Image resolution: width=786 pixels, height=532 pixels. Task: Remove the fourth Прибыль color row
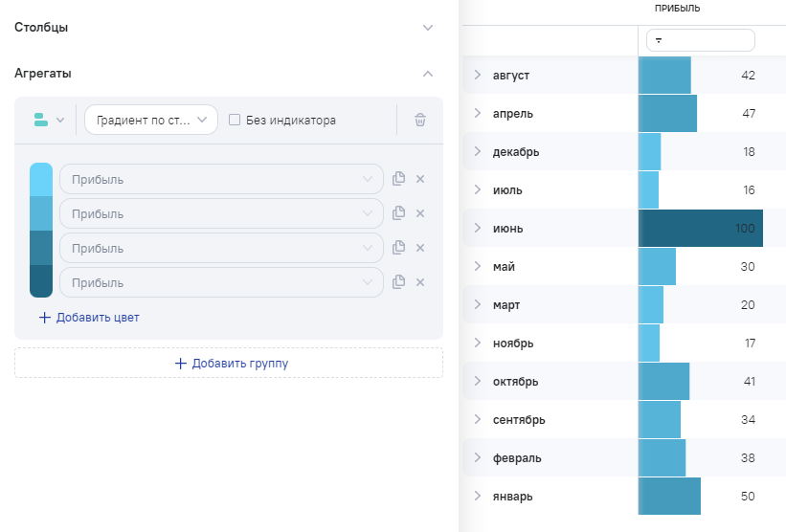click(x=419, y=282)
